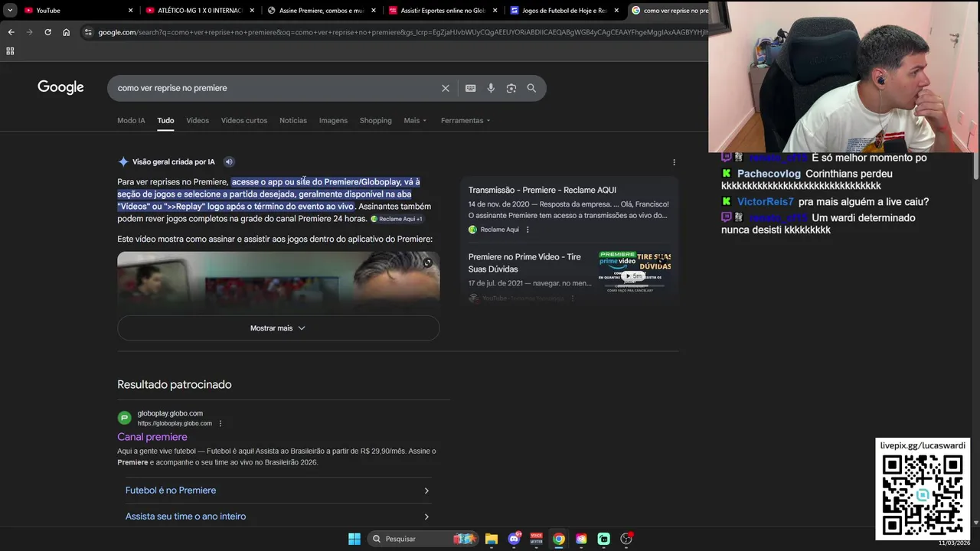Select the Notícias search tab

(293, 120)
